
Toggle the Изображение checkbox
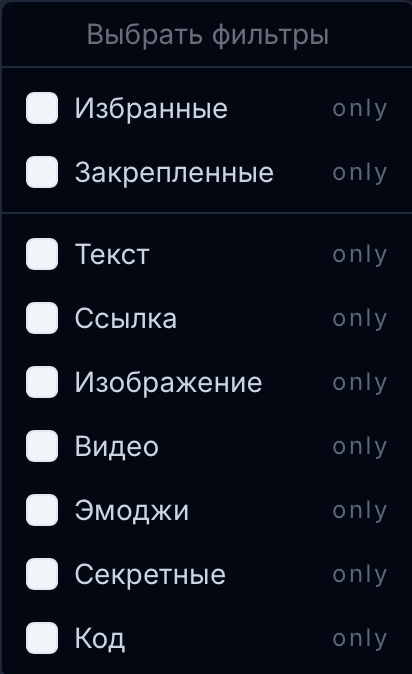[x=42, y=382]
